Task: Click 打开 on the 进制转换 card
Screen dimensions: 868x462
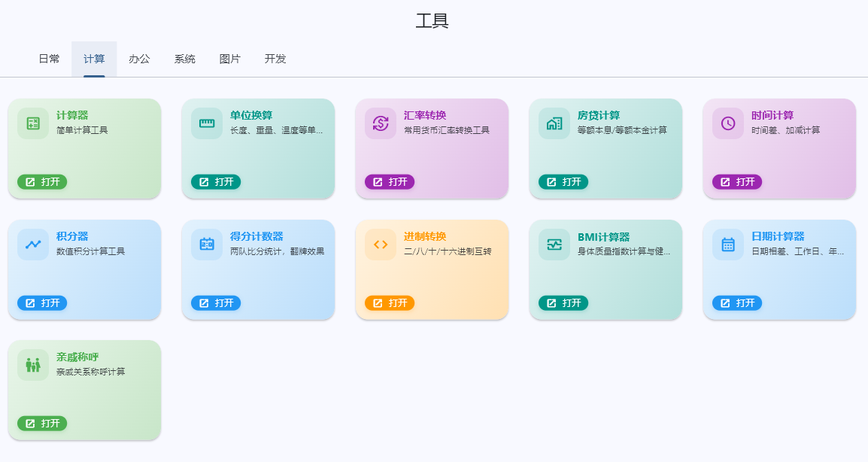Action: point(390,303)
